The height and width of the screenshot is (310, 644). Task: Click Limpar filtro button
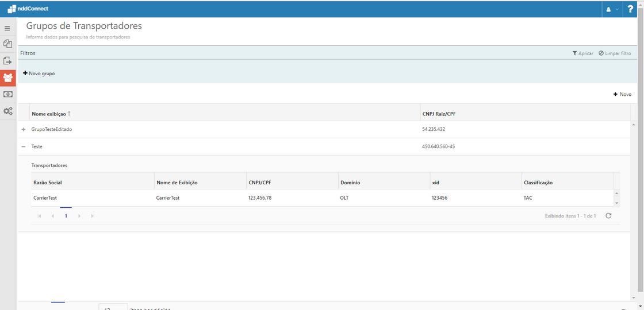click(x=615, y=53)
